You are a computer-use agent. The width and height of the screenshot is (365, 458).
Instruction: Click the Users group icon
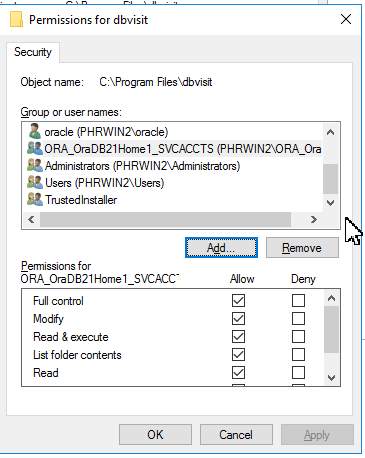pos(35,182)
